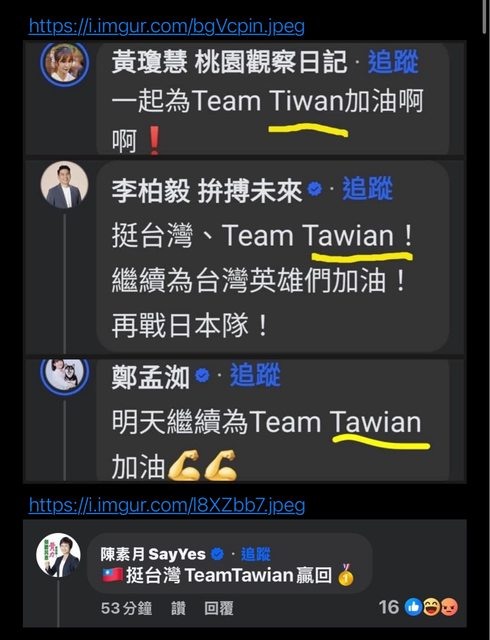Follow 陳素月 SayYes via 追蹤
The width and height of the screenshot is (490, 640).
[256, 554]
